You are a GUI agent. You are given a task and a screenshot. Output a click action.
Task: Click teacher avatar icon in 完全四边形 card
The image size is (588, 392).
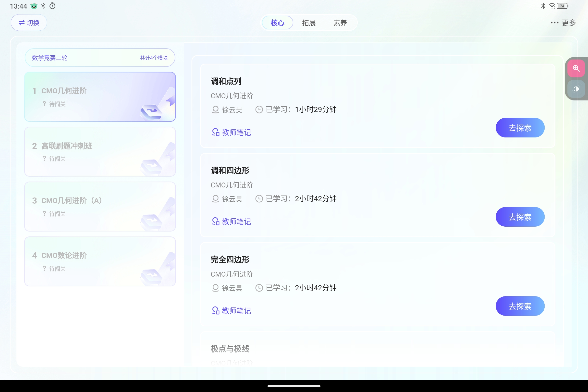click(216, 288)
